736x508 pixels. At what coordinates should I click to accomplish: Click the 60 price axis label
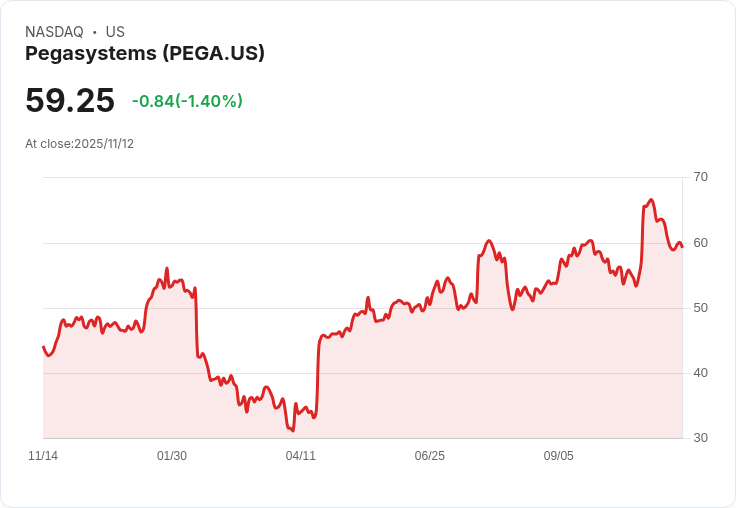pyautogui.click(x=700, y=243)
